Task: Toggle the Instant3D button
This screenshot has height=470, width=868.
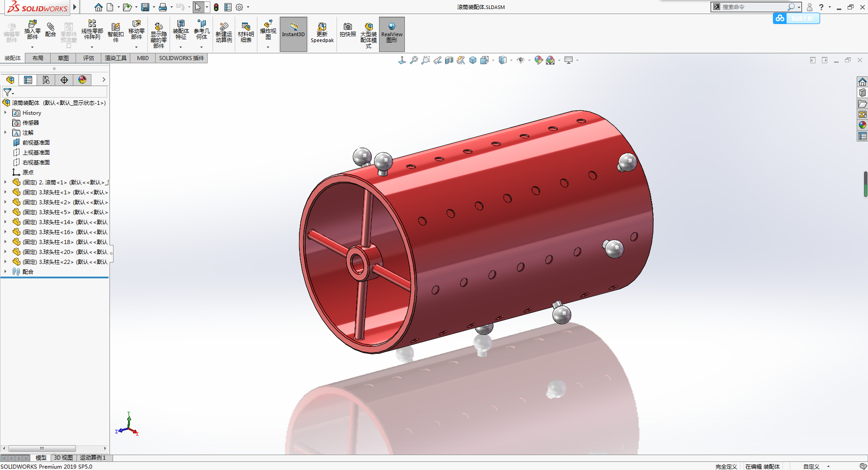Action: [294, 34]
